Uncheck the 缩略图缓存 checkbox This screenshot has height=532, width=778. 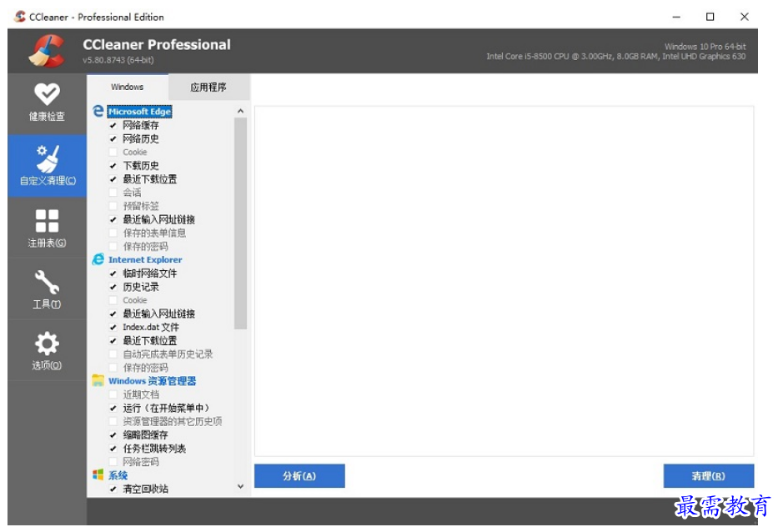pos(113,434)
